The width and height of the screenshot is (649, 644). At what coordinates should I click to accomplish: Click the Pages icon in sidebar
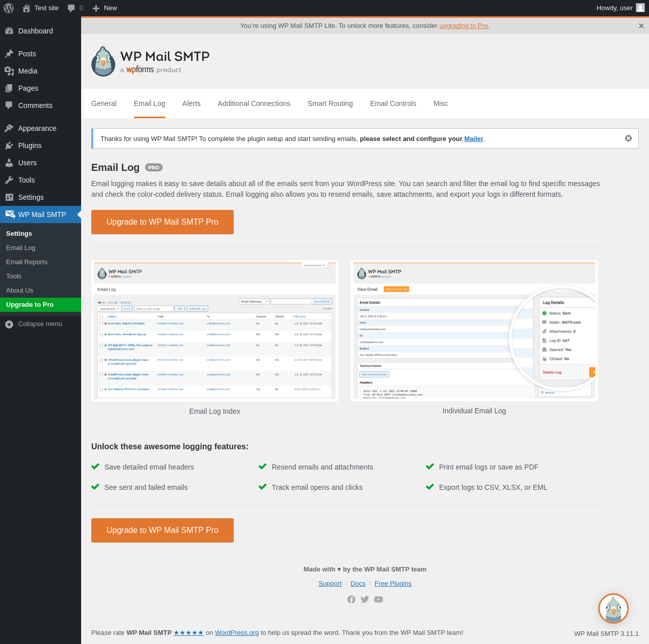(9, 88)
